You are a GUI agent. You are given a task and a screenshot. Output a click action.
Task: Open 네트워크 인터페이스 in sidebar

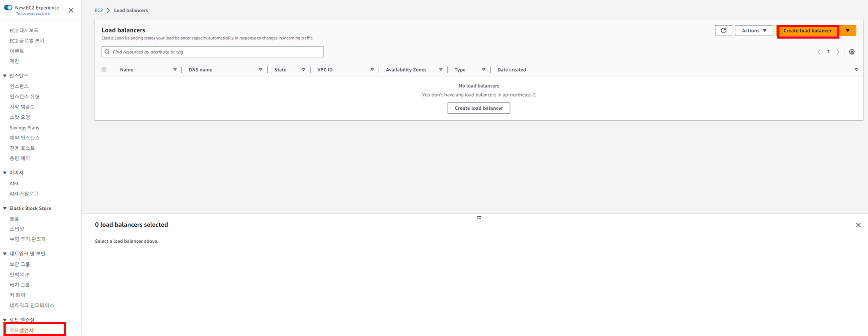coord(32,306)
